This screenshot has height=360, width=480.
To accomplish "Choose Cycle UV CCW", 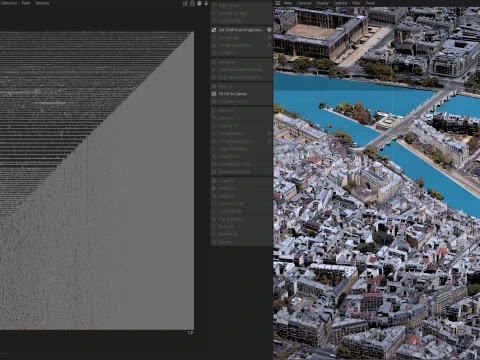I will 241,204.
